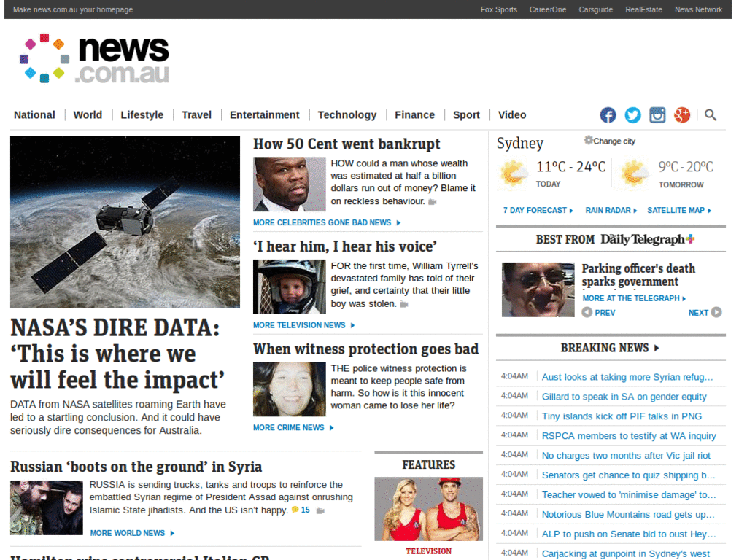Read NASA'S DIRE DATA headline
Image resolution: width=747 pixels, height=560 pixels.
coord(117,354)
